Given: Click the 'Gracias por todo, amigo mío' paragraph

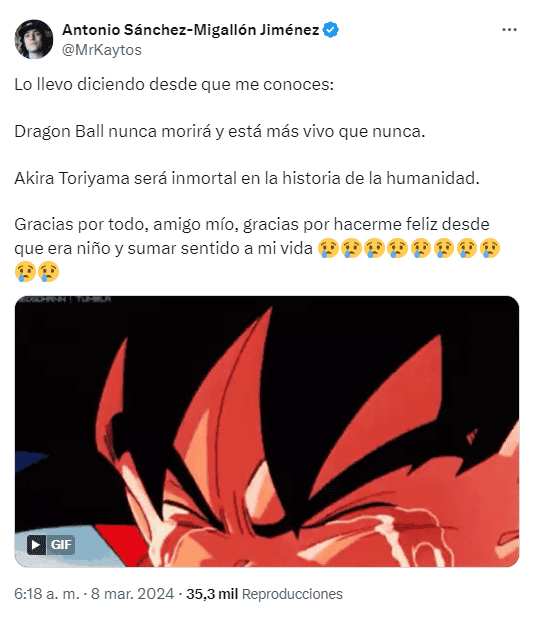Looking at the screenshot, I should pyautogui.click(x=258, y=248).
